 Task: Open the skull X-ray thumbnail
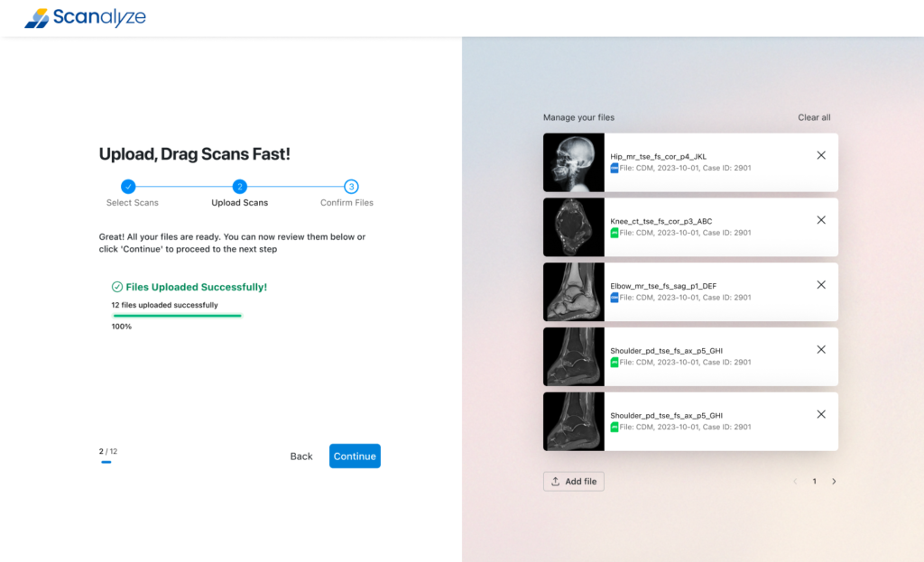point(573,162)
